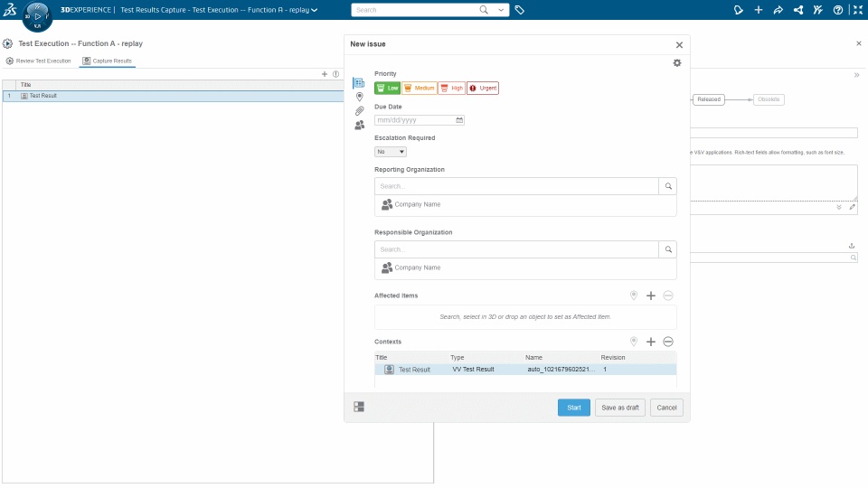
Task: Click the Start button
Action: click(574, 408)
